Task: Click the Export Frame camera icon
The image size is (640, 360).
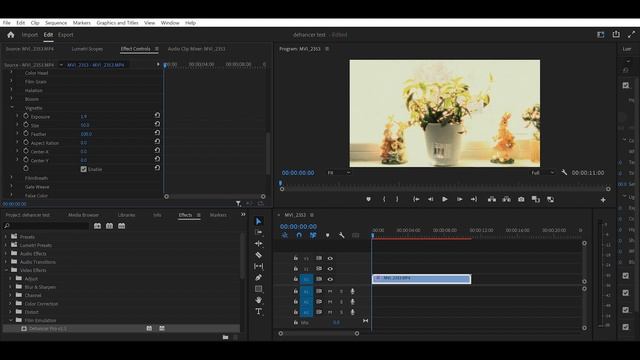Action: [521, 199]
